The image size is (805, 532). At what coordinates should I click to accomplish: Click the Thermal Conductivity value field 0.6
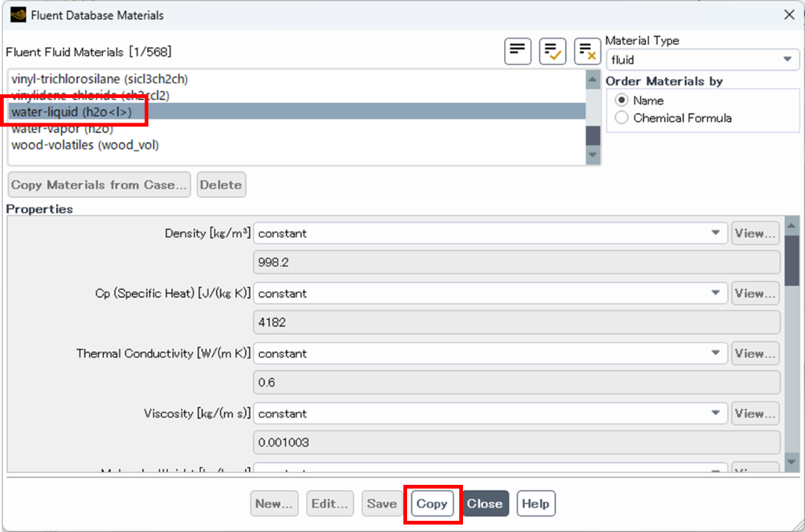[x=516, y=382]
